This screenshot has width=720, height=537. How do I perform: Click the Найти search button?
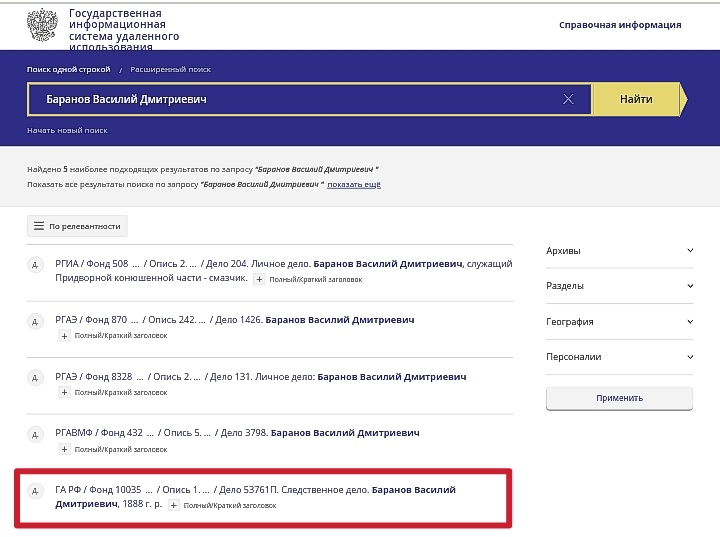636,99
